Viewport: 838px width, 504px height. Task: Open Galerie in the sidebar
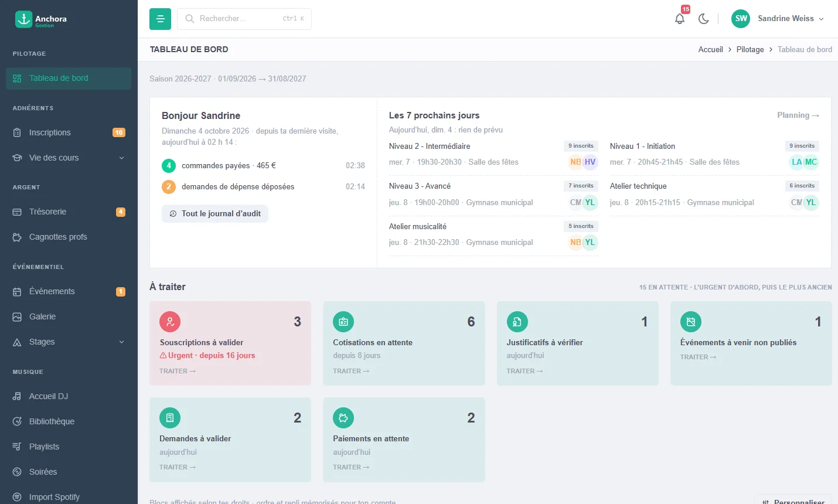click(x=69, y=316)
